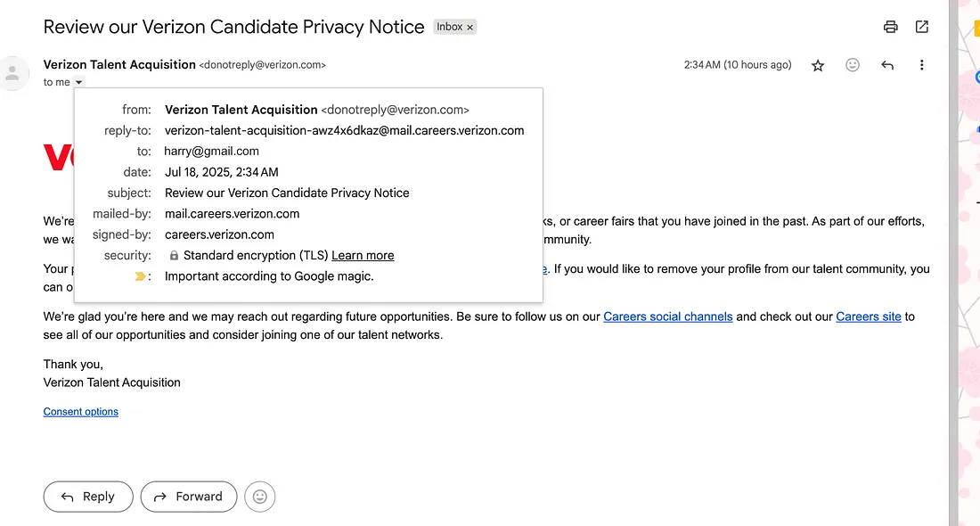
Task: Click the lock security icon
Action: point(174,255)
